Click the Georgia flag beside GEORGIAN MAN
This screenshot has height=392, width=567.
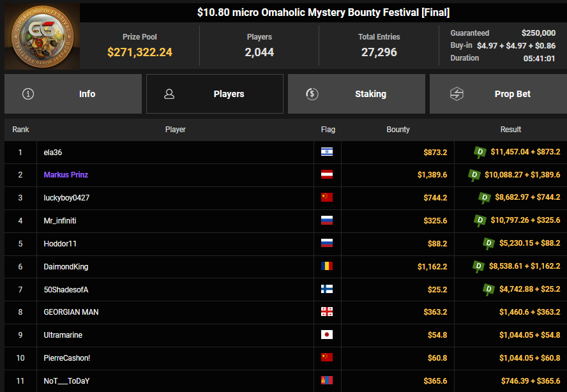click(327, 312)
